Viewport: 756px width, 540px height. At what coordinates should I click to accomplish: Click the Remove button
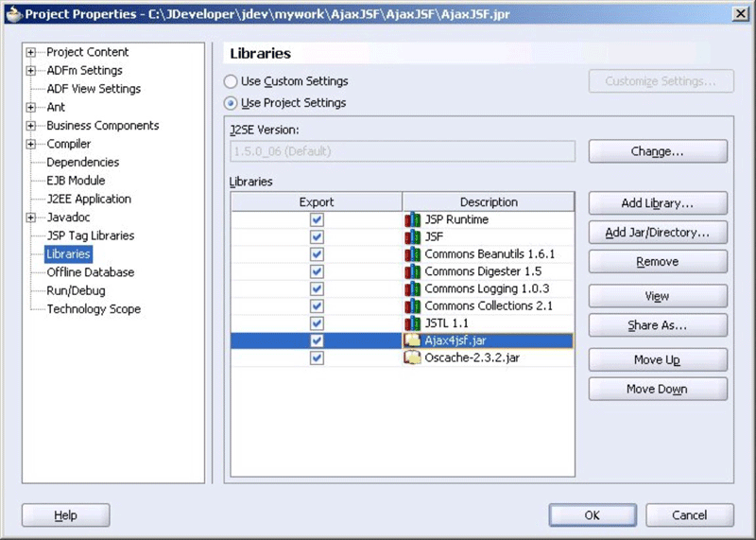(658, 262)
